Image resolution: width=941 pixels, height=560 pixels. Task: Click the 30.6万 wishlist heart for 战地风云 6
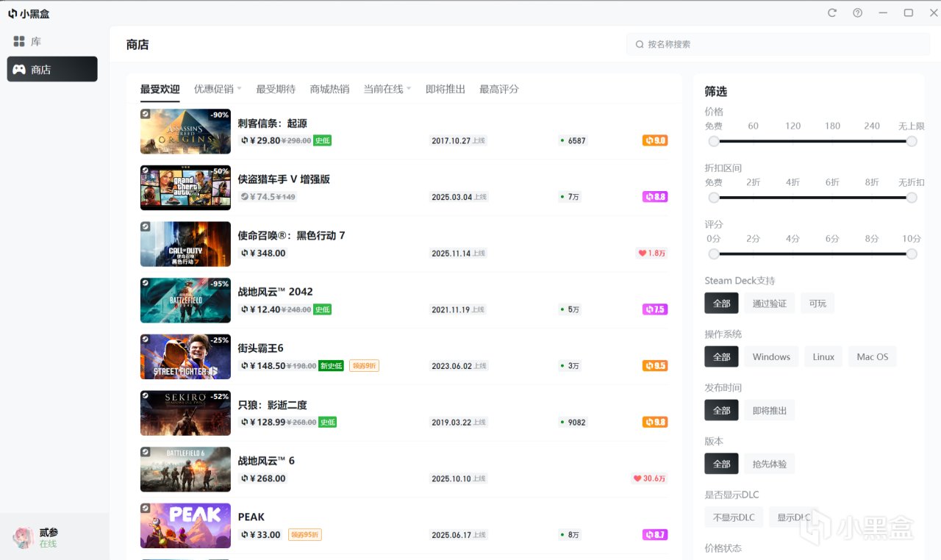(649, 478)
